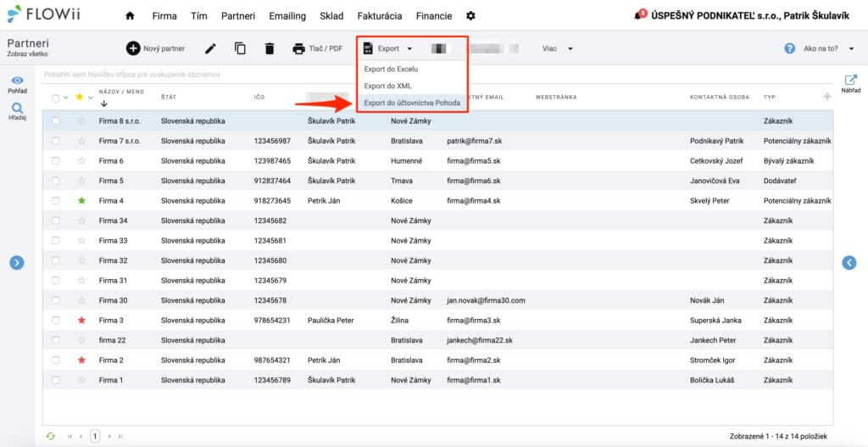The height and width of the screenshot is (447, 868).
Task: Go to first page arrow in pager
Action: 70,437
